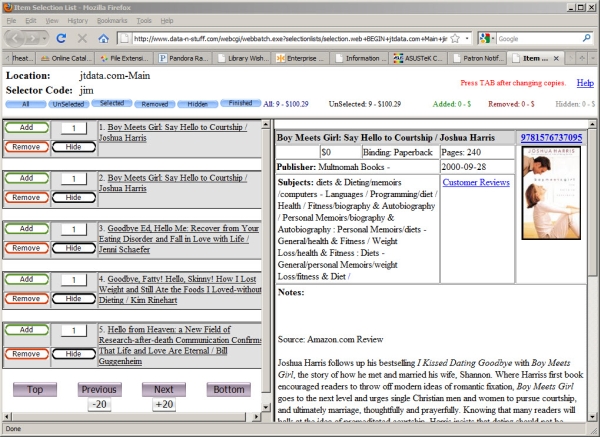Select the UnSelected filter button
This screenshot has height=437, width=600.
[x=68, y=104]
